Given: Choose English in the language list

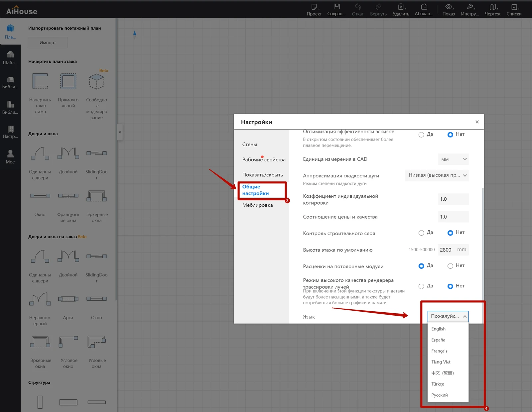Looking at the screenshot, I should (x=438, y=329).
